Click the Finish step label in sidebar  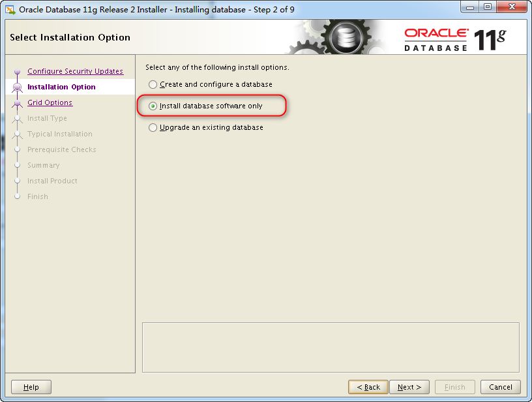38,196
